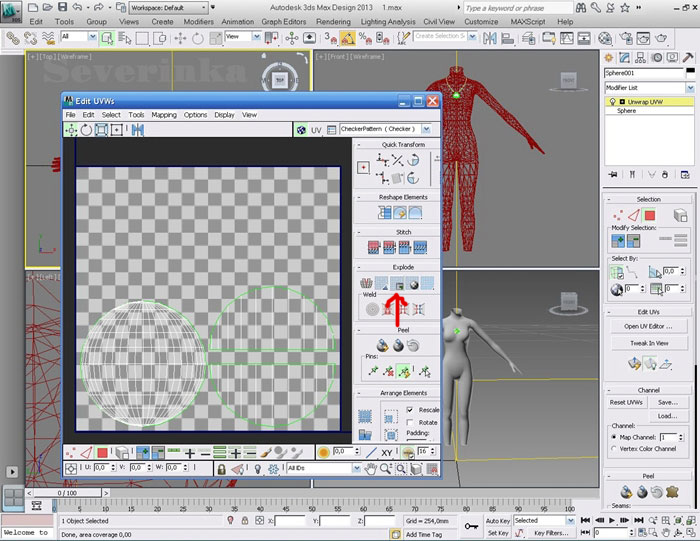Viewport: 700px width, 541px height.
Task: Toggle the Rescale checkbox
Action: coord(411,410)
